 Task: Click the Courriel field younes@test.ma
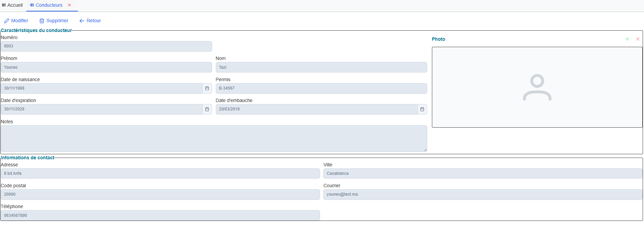482,194
